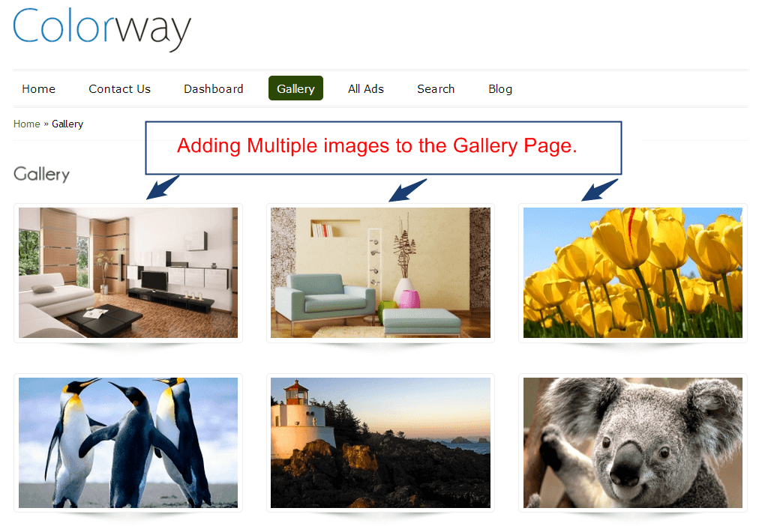Click the Gallery breadcrumb text
This screenshot has width=765, height=532.
[67, 124]
